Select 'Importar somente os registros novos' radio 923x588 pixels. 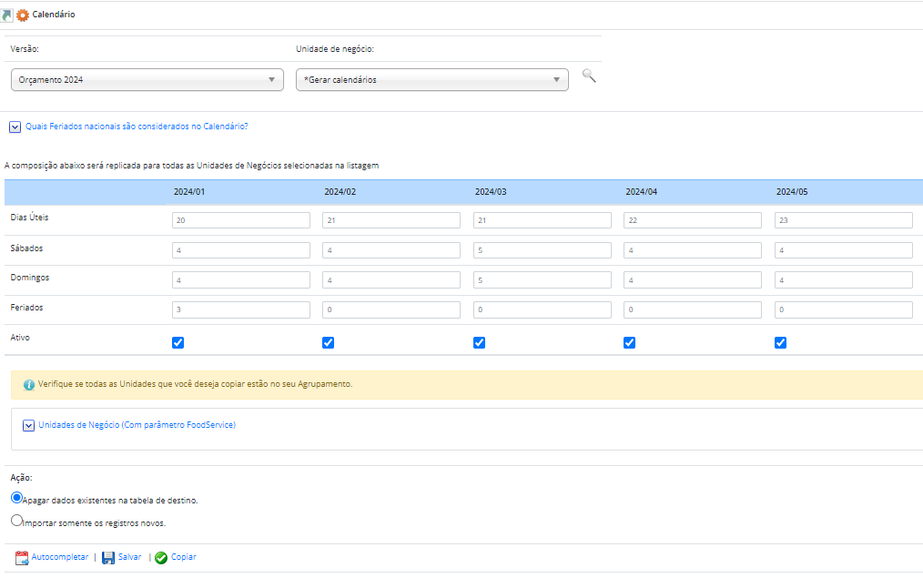[x=16, y=521]
